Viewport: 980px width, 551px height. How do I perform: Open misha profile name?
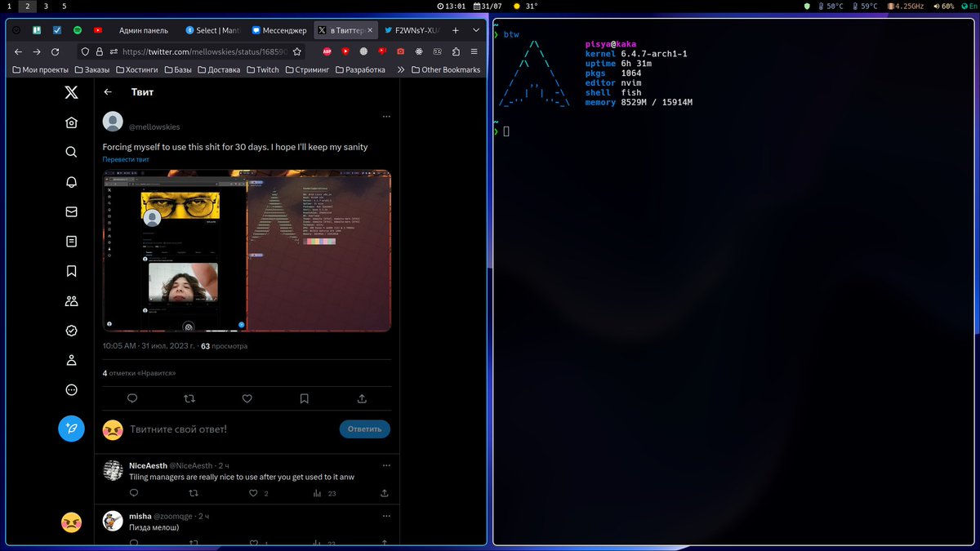(140, 516)
